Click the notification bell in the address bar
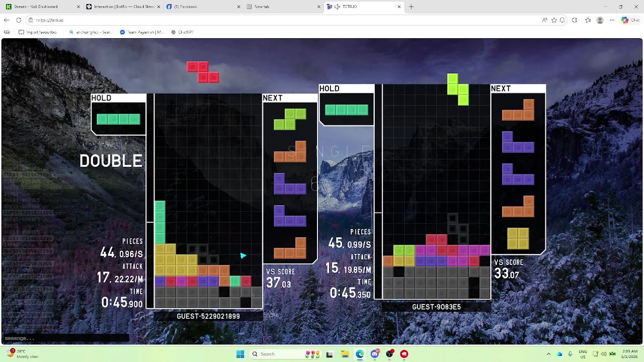 562,20
